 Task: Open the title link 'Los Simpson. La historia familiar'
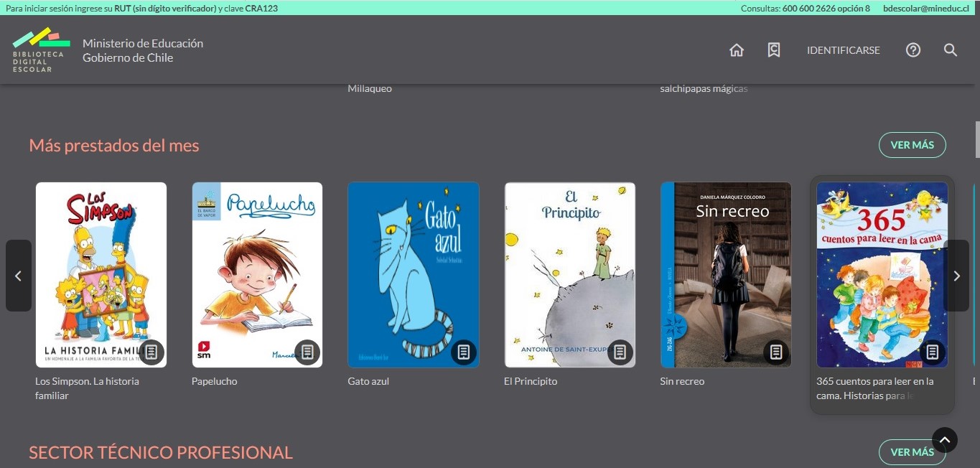pos(87,388)
